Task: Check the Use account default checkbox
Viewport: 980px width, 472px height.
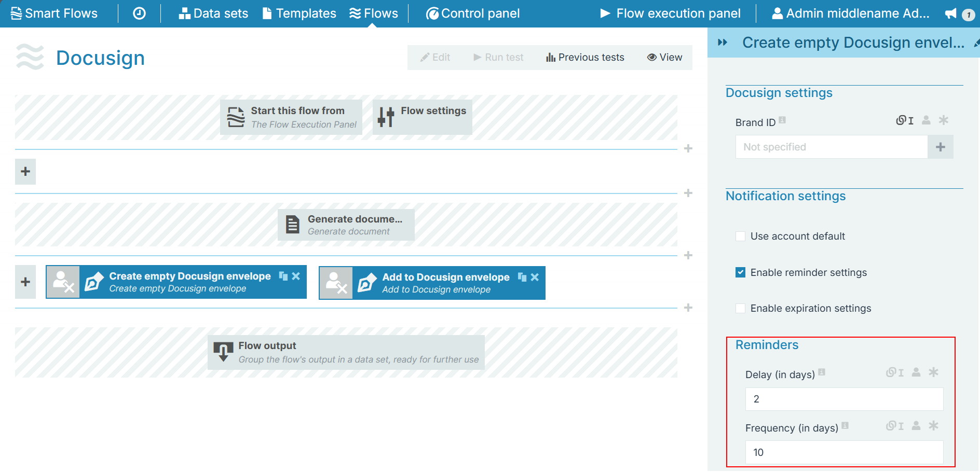Action: pyautogui.click(x=741, y=237)
